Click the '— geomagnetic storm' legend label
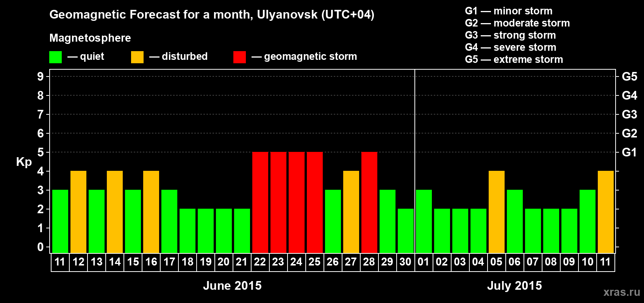 click(x=304, y=57)
